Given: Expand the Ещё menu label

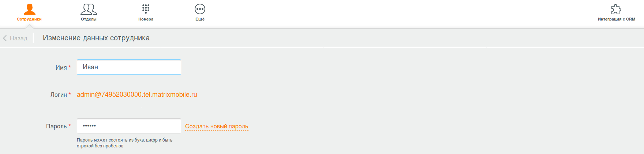Looking at the screenshot, I should [200, 19].
